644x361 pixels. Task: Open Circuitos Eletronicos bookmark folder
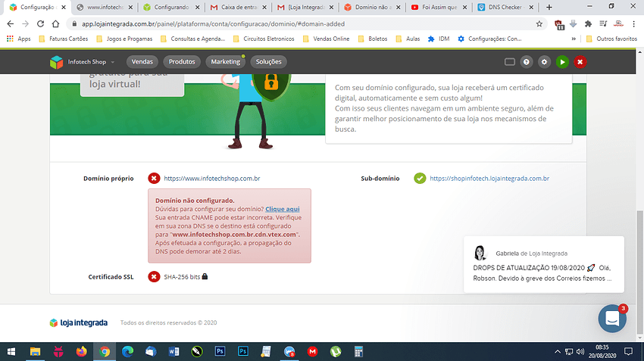[x=264, y=39]
